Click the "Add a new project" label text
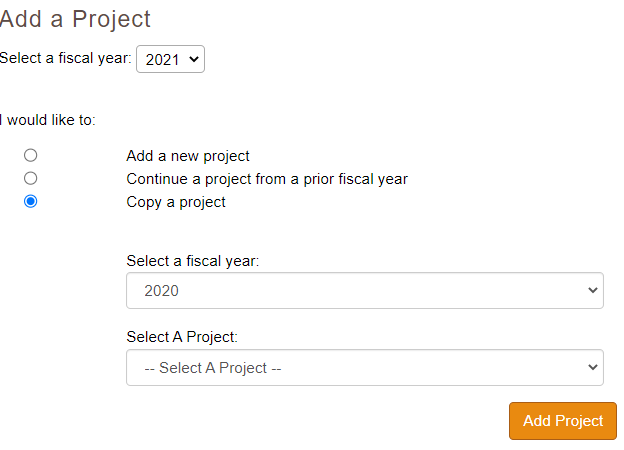 (x=188, y=156)
